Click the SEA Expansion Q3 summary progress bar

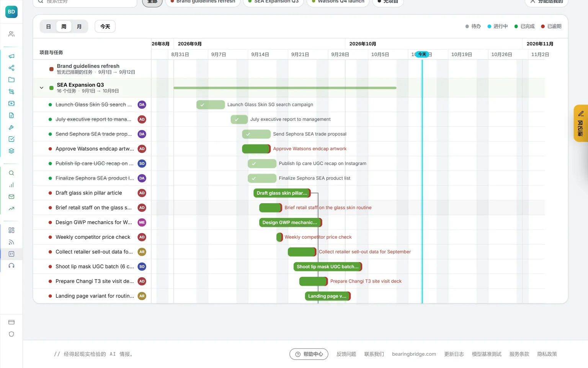pos(285,88)
